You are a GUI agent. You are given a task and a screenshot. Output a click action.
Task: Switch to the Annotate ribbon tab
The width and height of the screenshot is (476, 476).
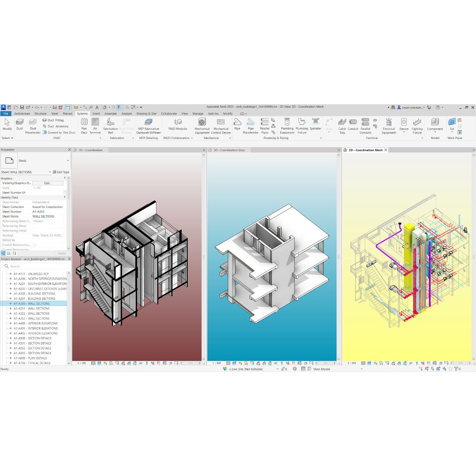(x=111, y=113)
